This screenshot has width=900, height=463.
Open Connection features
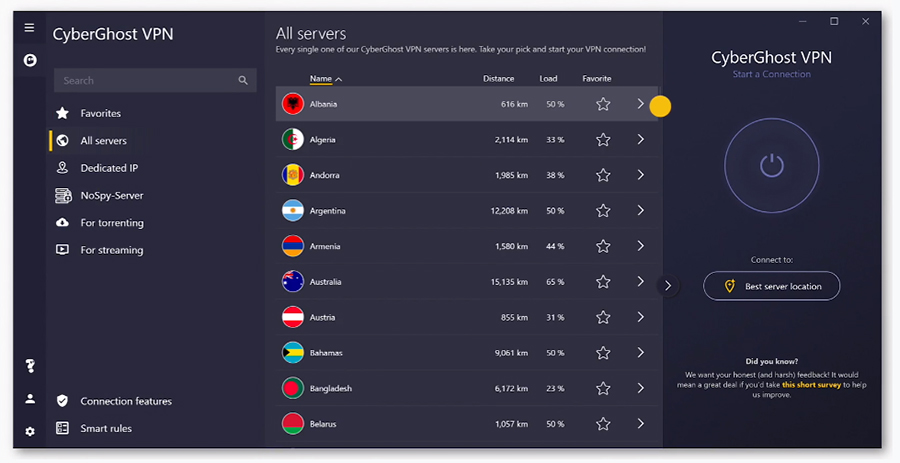126,401
